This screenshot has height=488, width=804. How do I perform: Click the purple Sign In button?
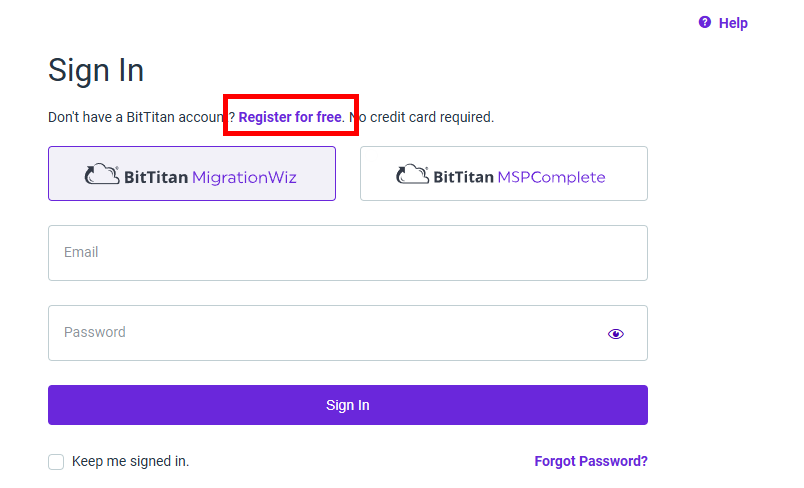(x=348, y=405)
